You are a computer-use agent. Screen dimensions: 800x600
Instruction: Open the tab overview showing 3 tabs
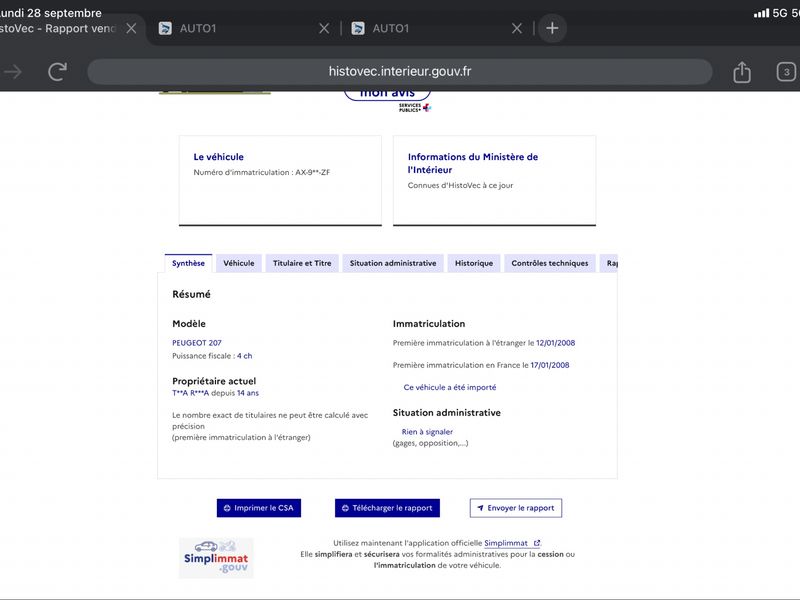[786, 72]
